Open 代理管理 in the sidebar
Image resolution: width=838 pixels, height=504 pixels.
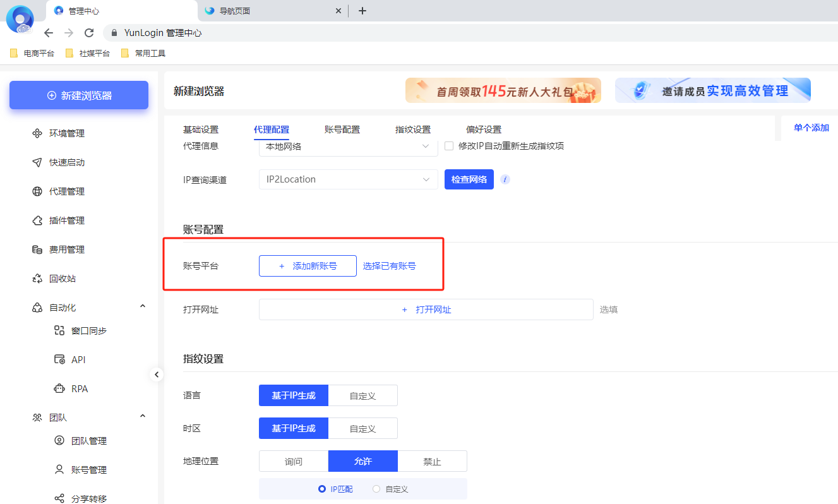pyautogui.click(x=65, y=191)
